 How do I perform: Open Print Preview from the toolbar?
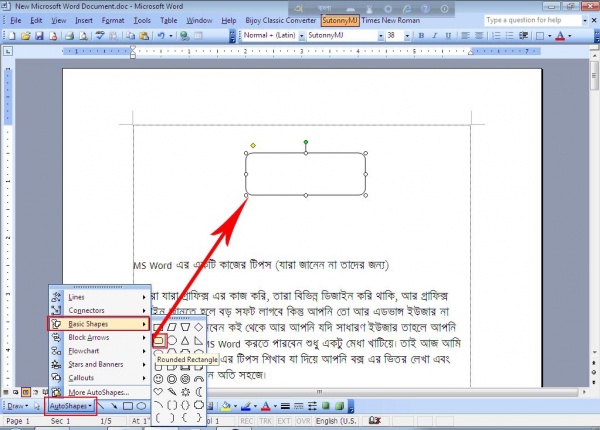83,36
